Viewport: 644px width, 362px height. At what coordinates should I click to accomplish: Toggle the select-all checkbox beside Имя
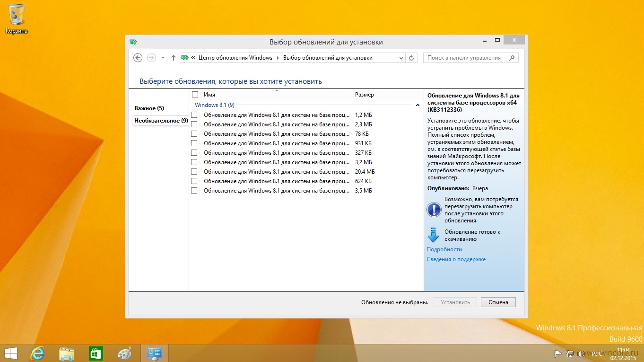[x=195, y=95]
